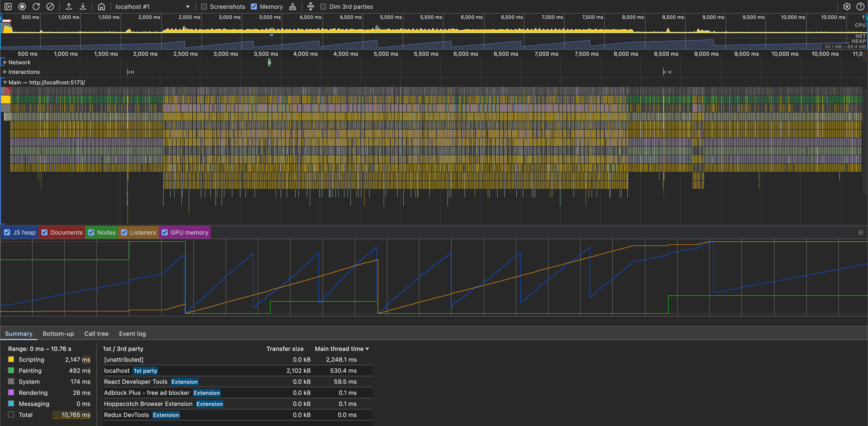Disable the Memory checkbox
The width and height of the screenshot is (868, 426).
point(254,6)
